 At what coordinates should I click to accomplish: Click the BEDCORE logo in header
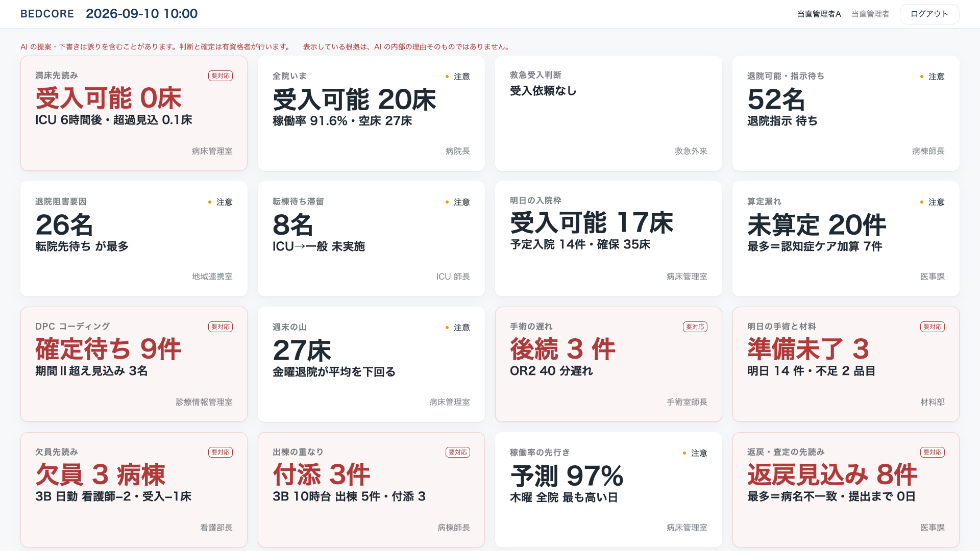click(47, 14)
